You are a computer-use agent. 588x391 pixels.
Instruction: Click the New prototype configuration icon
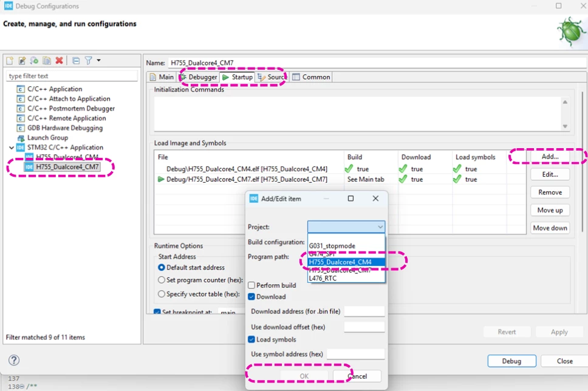click(x=22, y=60)
